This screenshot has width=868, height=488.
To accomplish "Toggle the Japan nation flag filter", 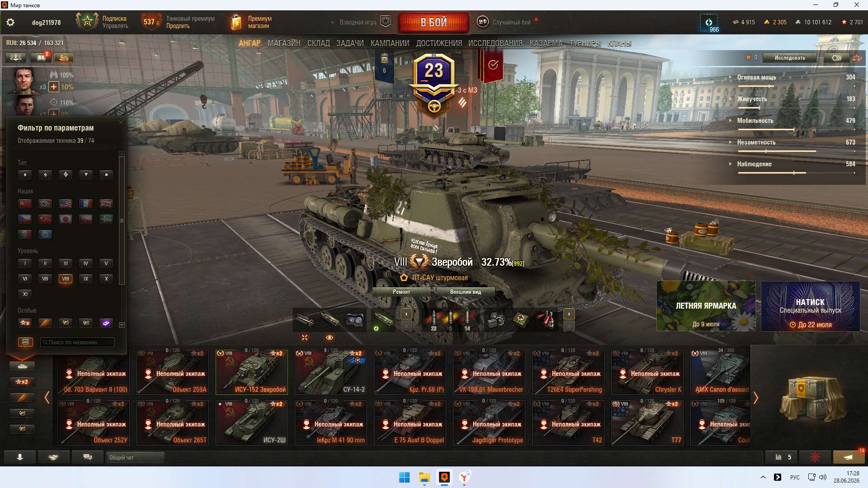I will pos(66,219).
